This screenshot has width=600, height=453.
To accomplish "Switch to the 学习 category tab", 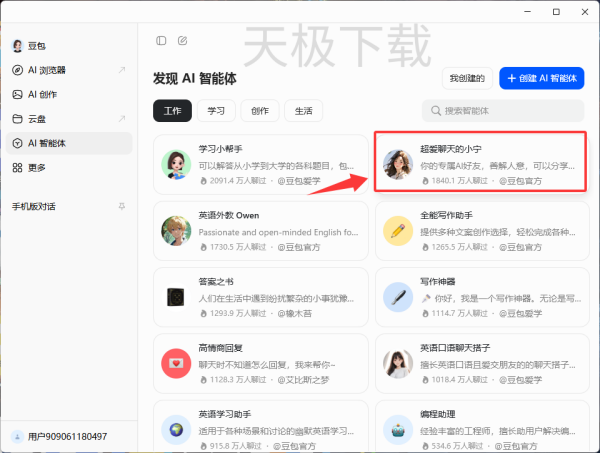I will [216, 111].
